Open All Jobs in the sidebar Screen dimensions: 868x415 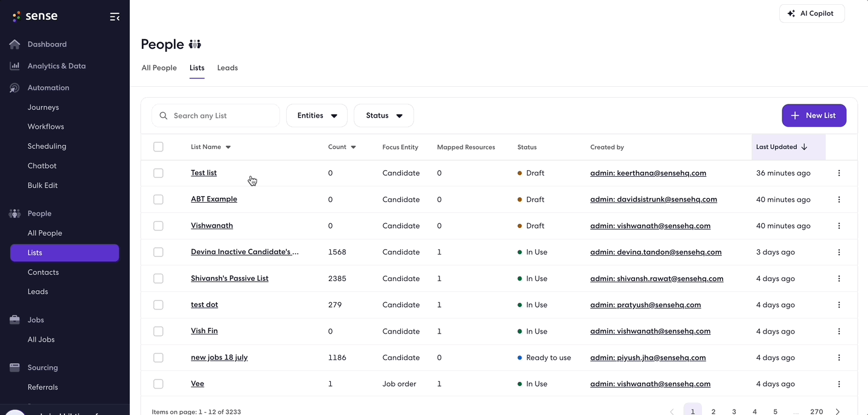(41, 340)
